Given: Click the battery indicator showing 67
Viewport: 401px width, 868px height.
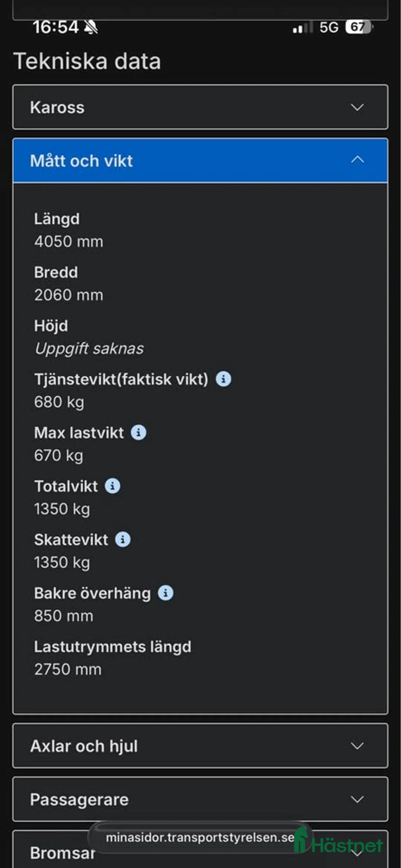Looking at the screenshot, I should (x=359, y=26).
